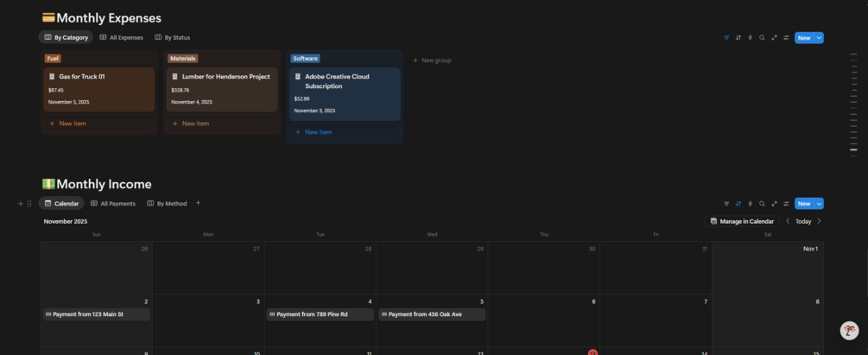Open Payment from 456 Oak Ave event
868x355 pixels.
coord(432,314)
